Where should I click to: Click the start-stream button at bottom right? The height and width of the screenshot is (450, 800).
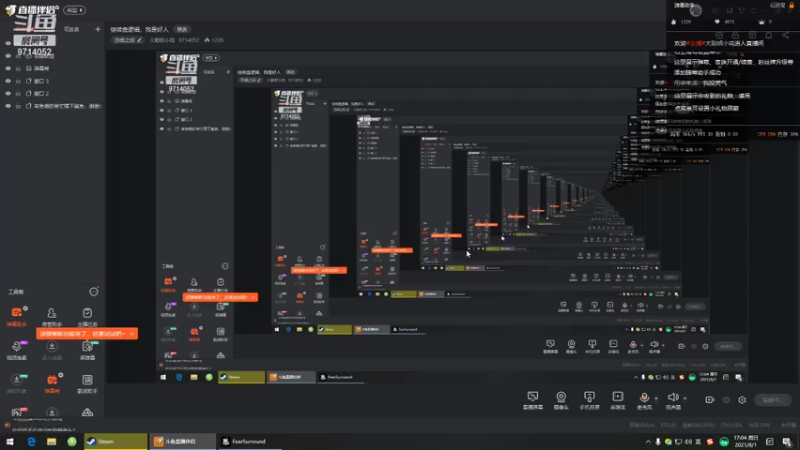[x=772, y=400]
